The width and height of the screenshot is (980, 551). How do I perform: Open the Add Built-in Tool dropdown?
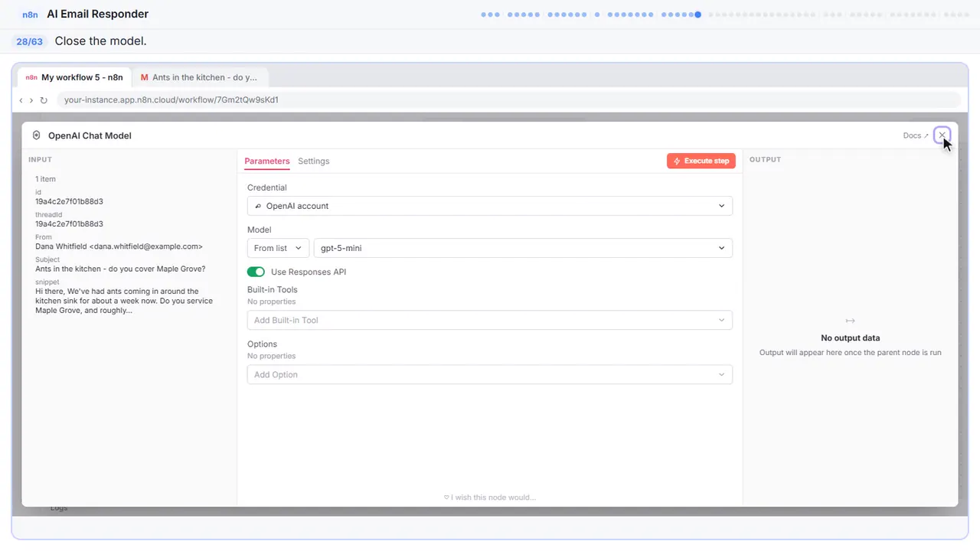[x=490, y=320]
